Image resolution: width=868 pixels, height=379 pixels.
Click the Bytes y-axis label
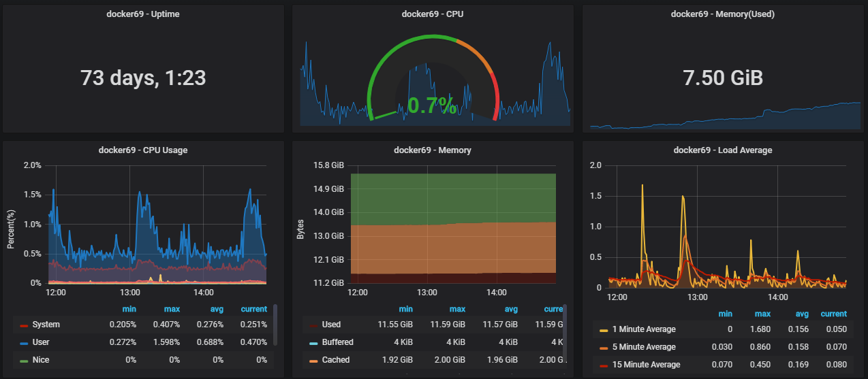(x=300, y=229)
